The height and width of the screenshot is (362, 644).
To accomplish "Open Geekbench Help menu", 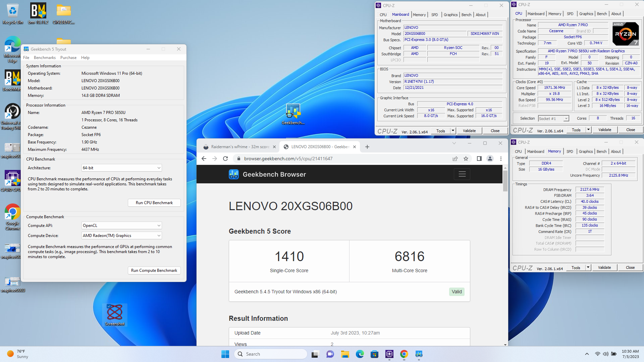I will pos(85,58).
